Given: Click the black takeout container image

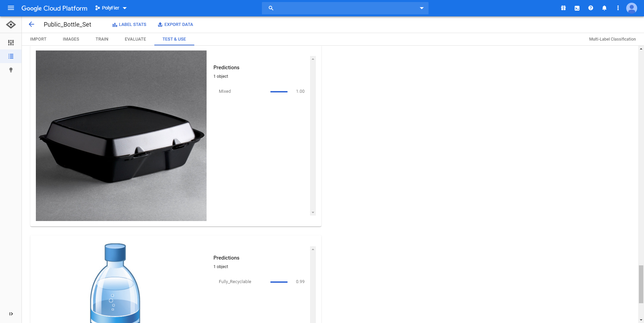Looking at the screenshot, I should pyautogui.click(x=121, y=136).
